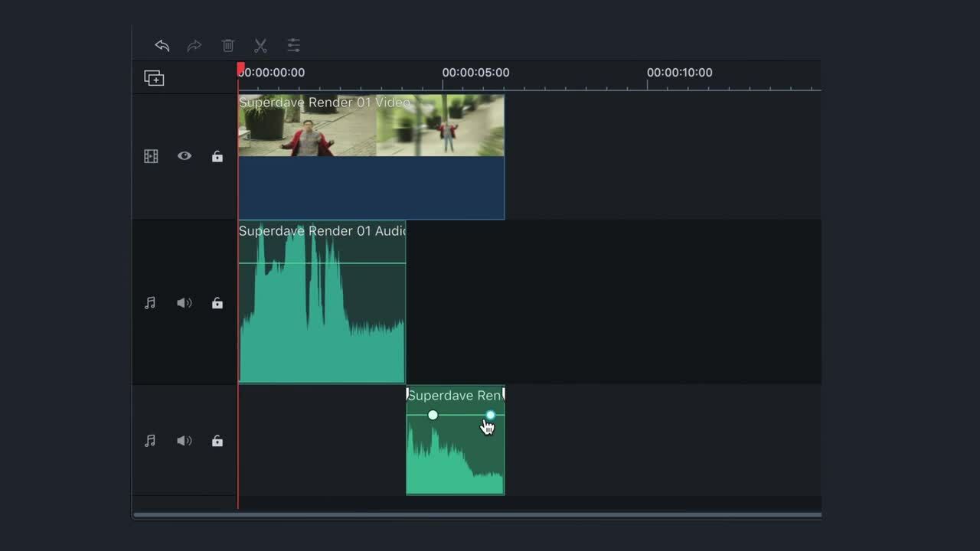
Task: Click the 00:00:05:00 ruler mark
Action: click(x=475, y=73)
